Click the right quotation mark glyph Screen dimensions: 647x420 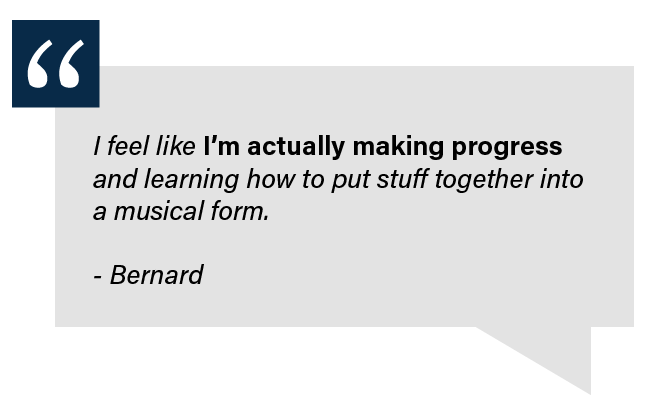pyautogui.click(x=71, y=64)
